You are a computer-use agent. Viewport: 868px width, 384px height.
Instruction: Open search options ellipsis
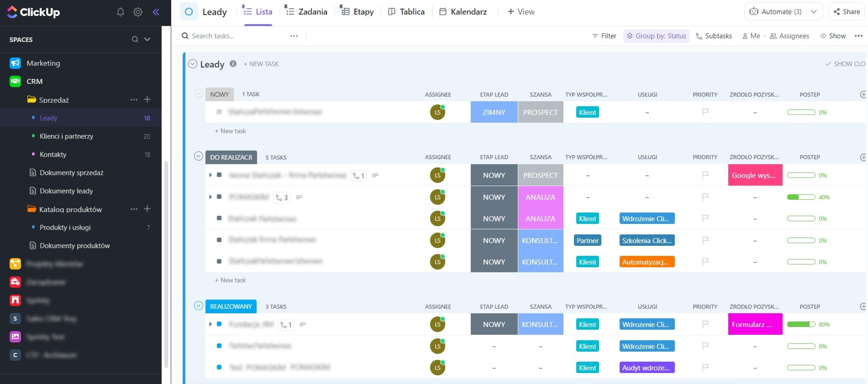click(x=294, y=36)
